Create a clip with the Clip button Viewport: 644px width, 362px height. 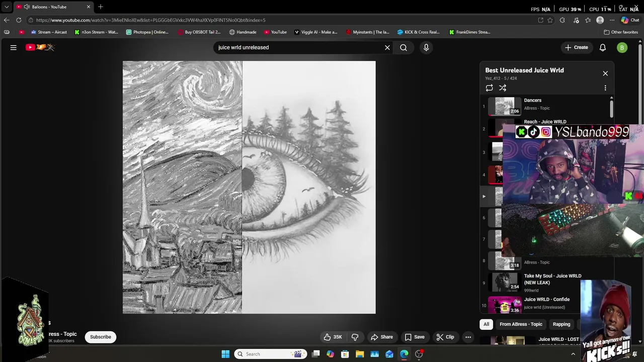[445, 337]
